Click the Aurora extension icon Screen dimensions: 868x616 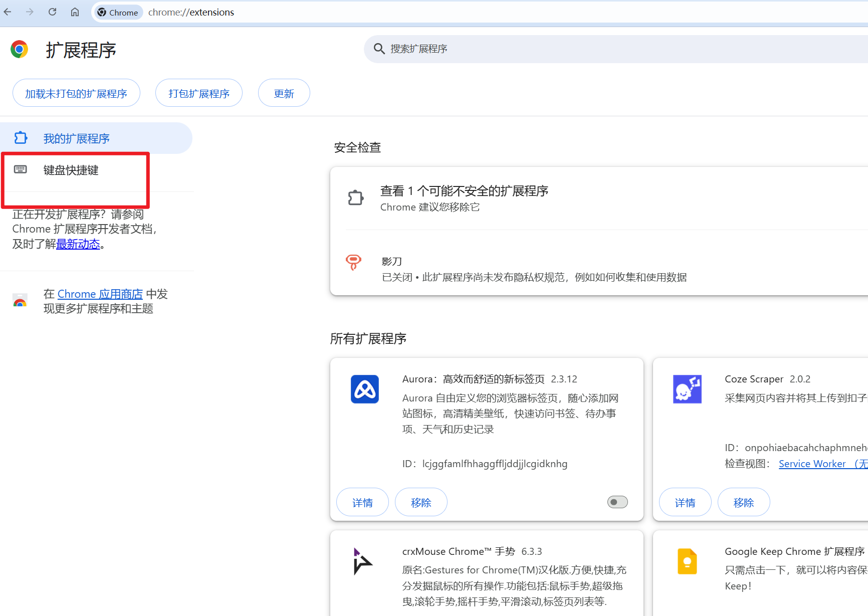click(x=365, y=389)
